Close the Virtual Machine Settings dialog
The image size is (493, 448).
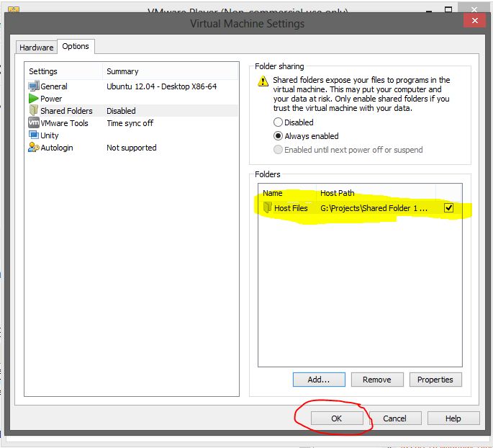[474, 20]
